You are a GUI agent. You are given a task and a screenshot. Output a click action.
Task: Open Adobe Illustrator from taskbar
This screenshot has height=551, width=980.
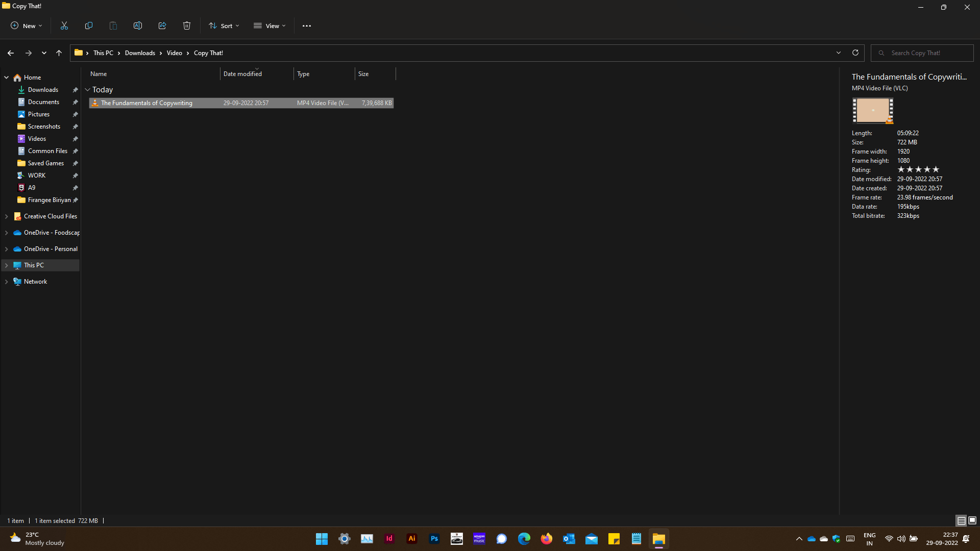click(x=412, y=539)
